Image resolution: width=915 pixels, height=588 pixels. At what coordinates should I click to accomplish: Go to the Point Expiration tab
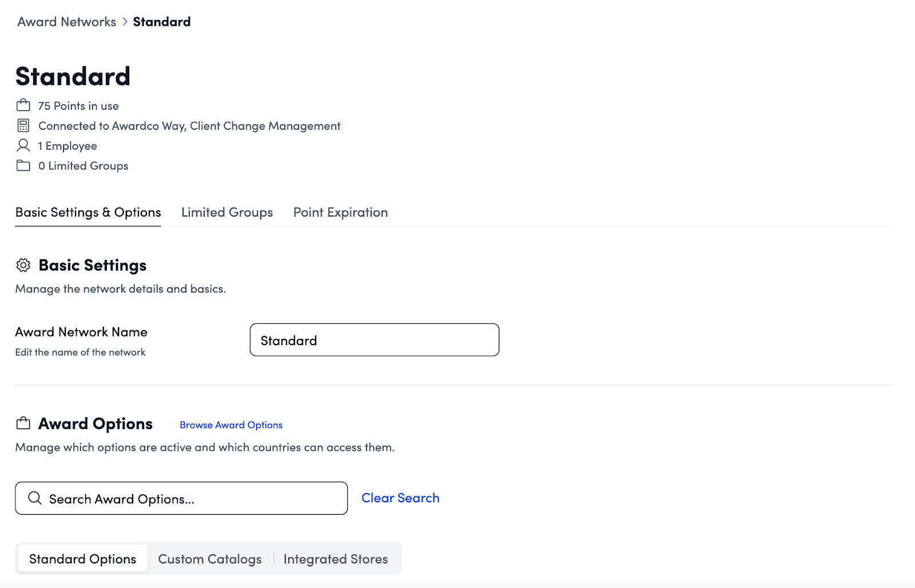pos(340,213)
